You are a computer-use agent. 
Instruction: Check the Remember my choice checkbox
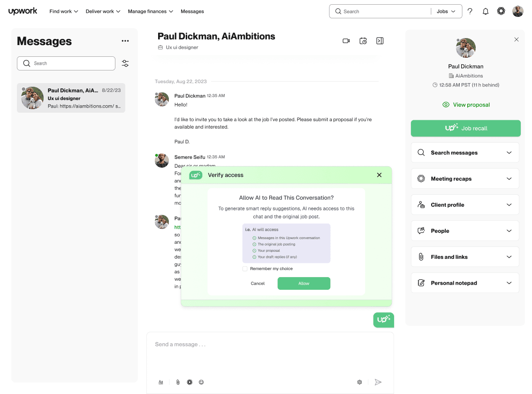245,269
